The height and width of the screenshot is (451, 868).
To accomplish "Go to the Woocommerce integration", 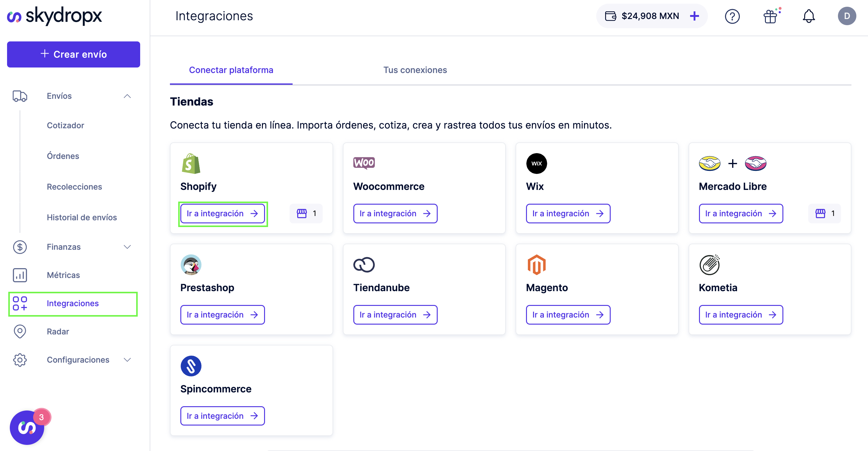I will tap(395, 213).
